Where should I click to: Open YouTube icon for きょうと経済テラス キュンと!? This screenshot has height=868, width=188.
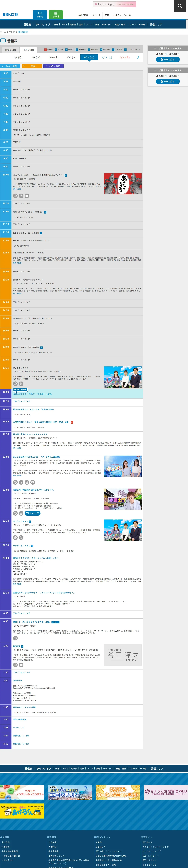(32, 482)
